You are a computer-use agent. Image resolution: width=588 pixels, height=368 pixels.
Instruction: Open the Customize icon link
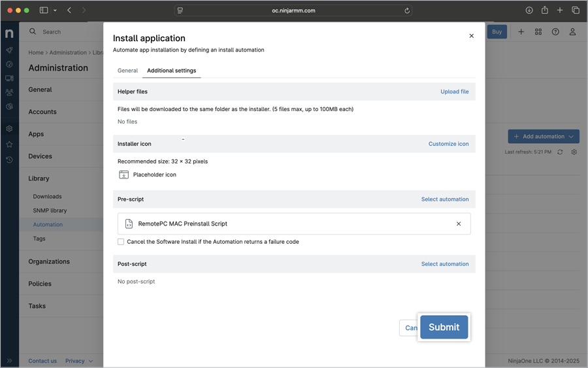coord(448,144)
